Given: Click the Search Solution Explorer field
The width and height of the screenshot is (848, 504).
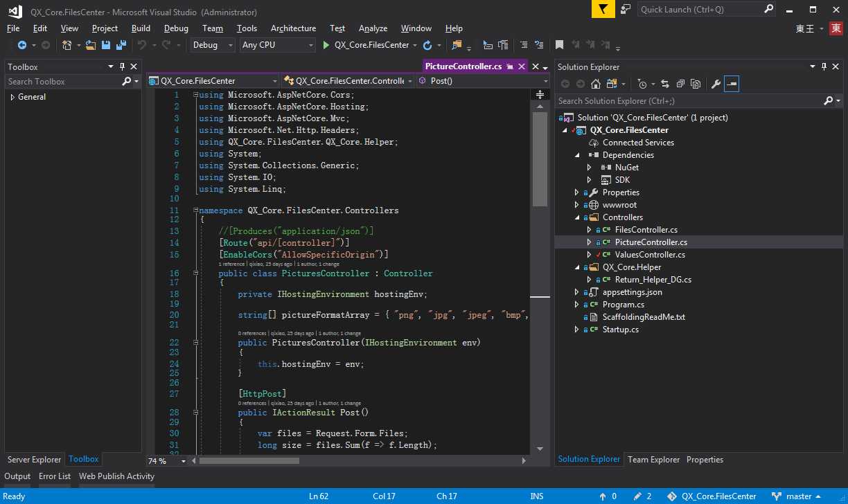Looking at the screenshot, I should tap(689, 101).
